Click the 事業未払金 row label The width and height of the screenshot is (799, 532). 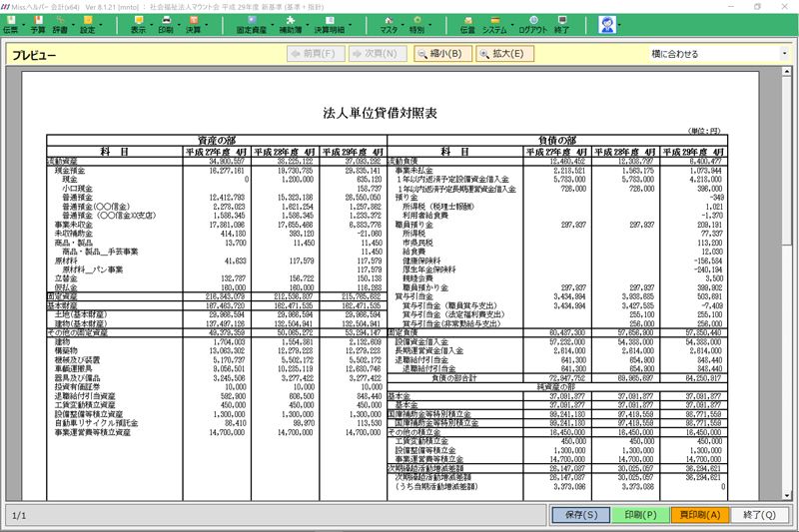tap(414, 171)
